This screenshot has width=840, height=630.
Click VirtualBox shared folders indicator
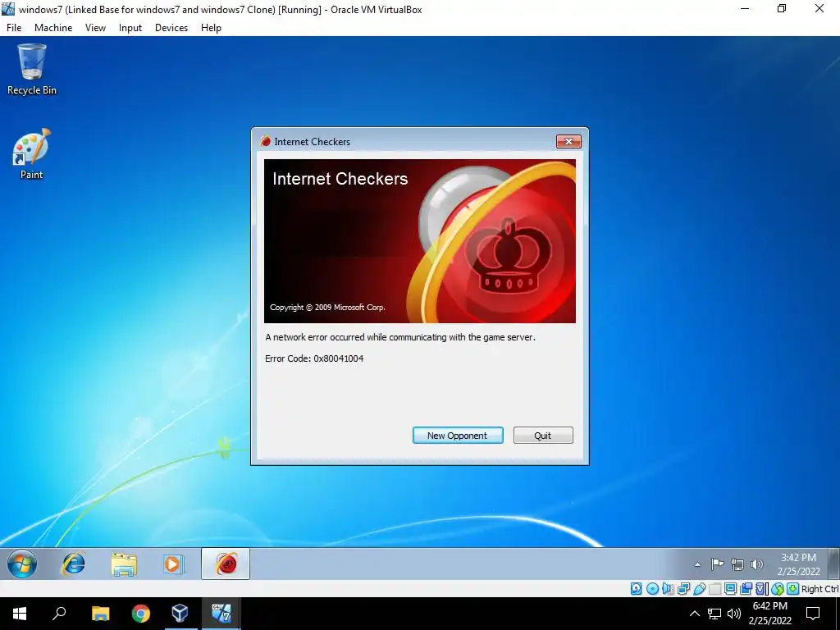(714, 589)
